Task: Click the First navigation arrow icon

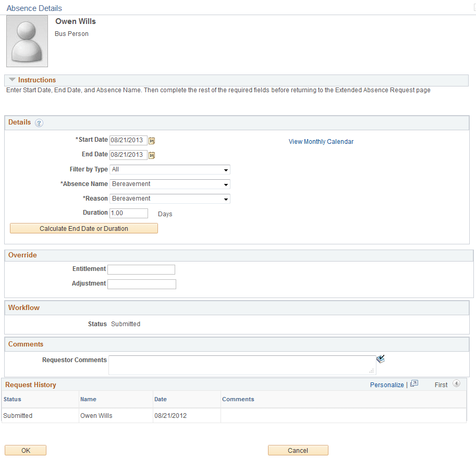Action: click(456, 384)
